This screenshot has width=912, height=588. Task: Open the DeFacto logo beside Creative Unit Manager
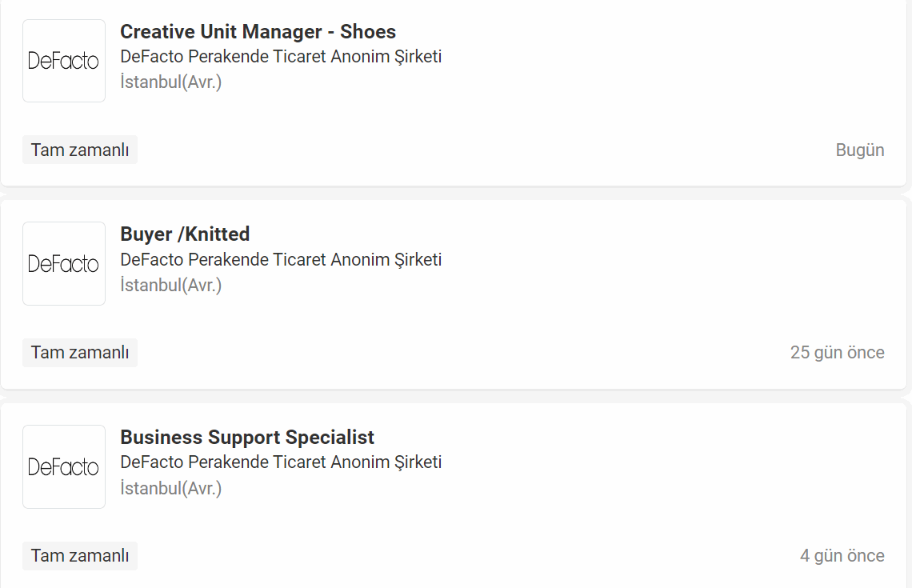click(x=64, y=61)
